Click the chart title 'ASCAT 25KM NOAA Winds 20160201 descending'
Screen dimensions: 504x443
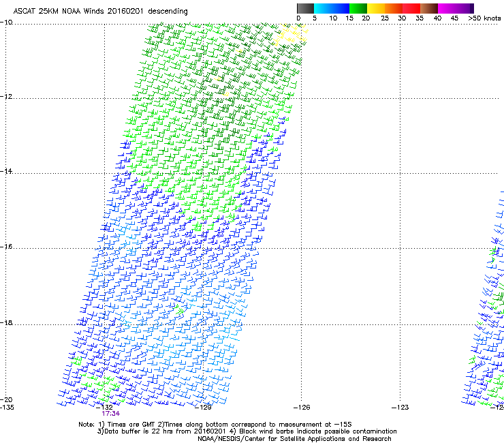pyautogui.click(x=100, y=11)
